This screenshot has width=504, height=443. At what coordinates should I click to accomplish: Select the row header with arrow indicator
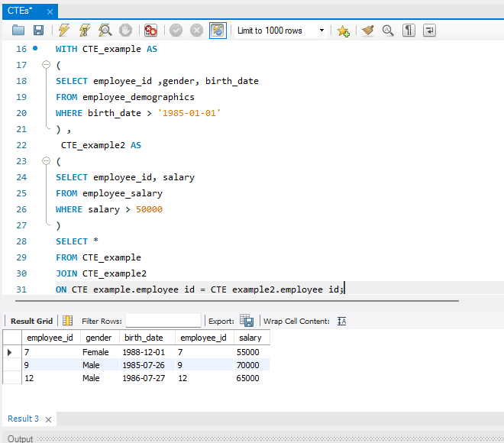tap(12, 352)
